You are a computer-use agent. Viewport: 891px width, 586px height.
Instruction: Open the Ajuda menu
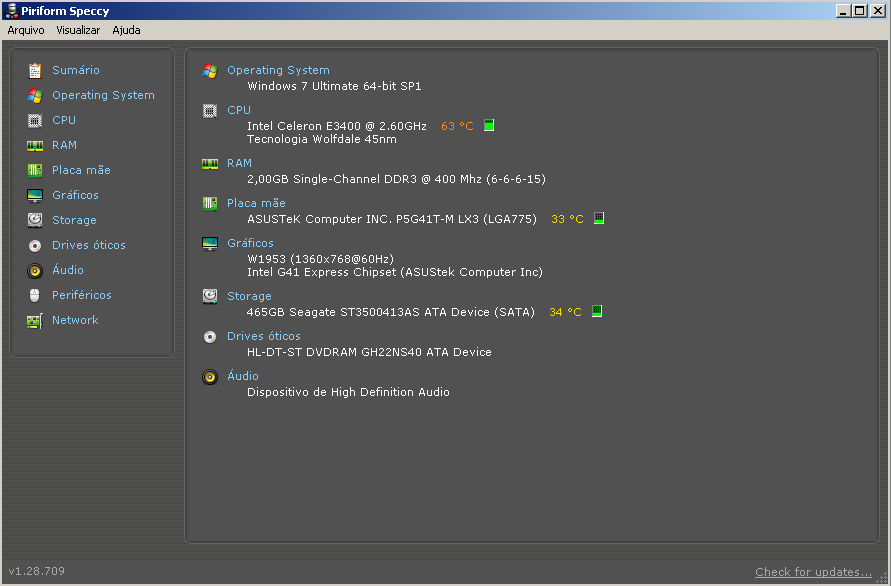pyautogui.click(x=126, y=30)
